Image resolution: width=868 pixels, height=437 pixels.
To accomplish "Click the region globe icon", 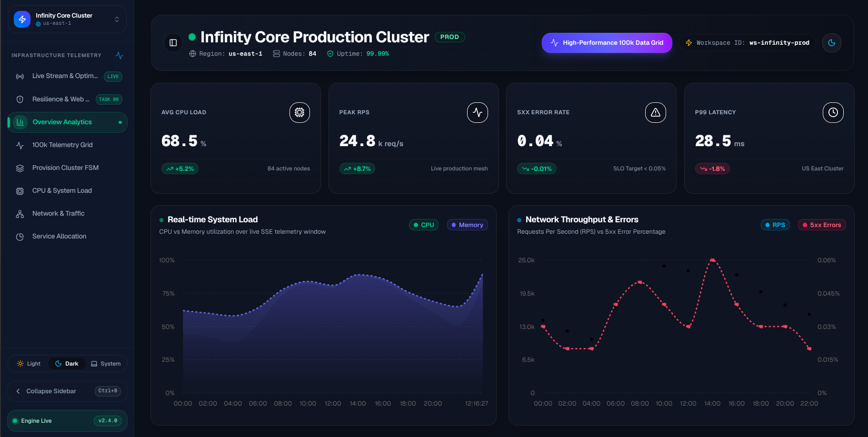I will [x=193, y=54].
